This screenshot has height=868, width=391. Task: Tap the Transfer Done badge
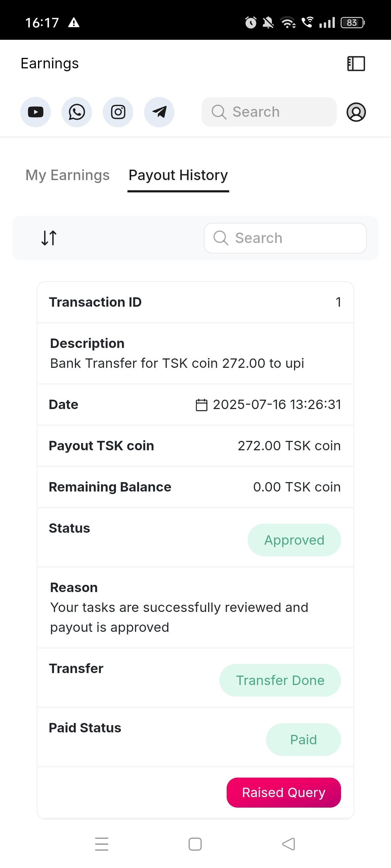point(280,680)
